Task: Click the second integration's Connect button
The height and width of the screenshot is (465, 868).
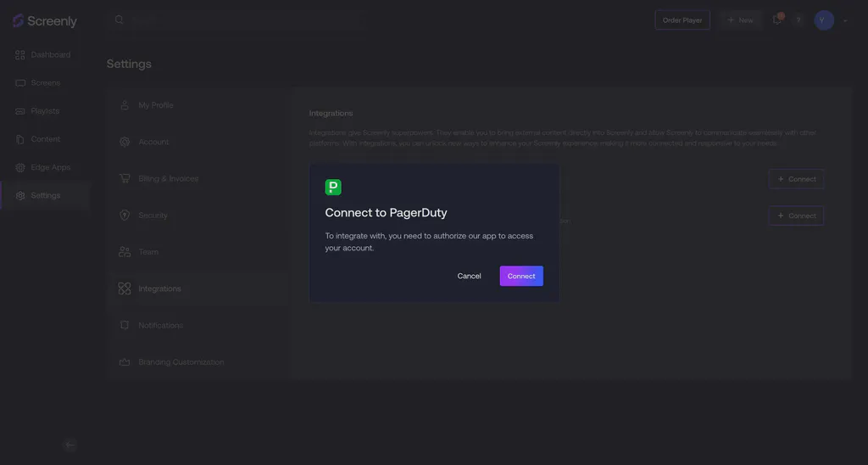Action: coord(796,216)
